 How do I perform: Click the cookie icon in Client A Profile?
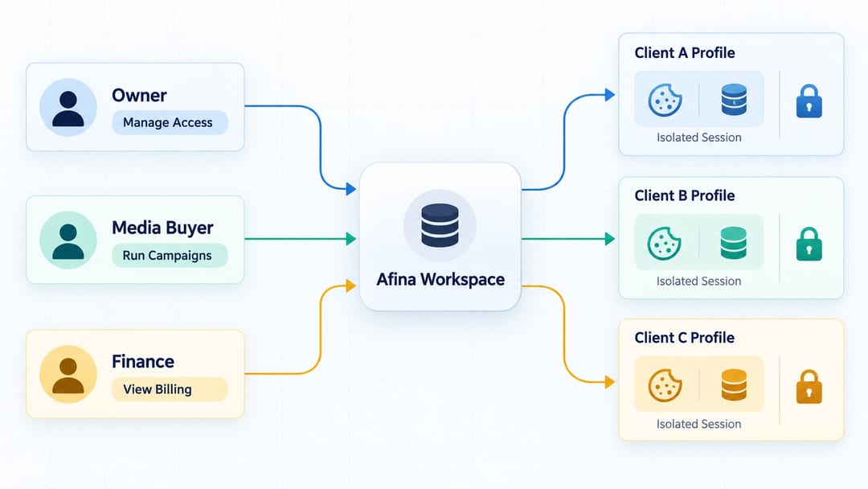[665, 100]
